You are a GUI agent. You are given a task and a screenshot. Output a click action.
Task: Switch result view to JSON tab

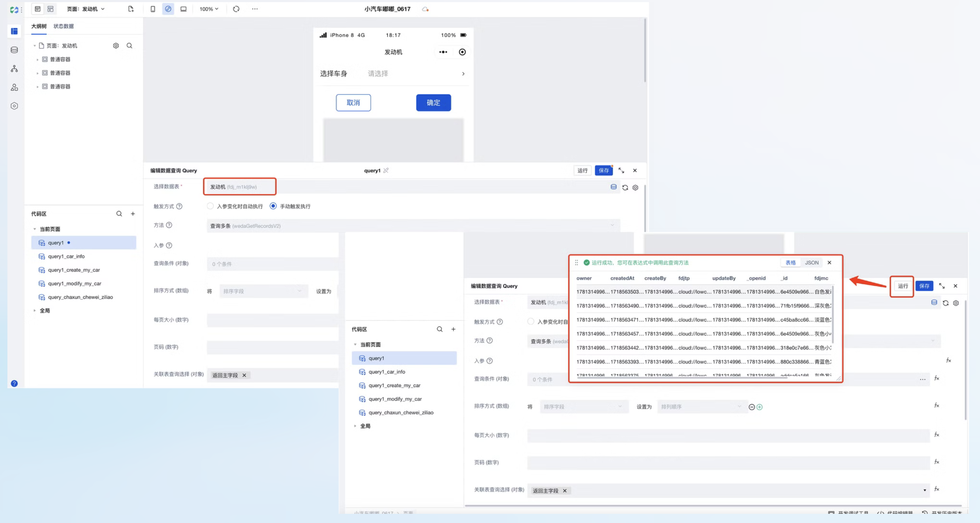click(812, 263)
